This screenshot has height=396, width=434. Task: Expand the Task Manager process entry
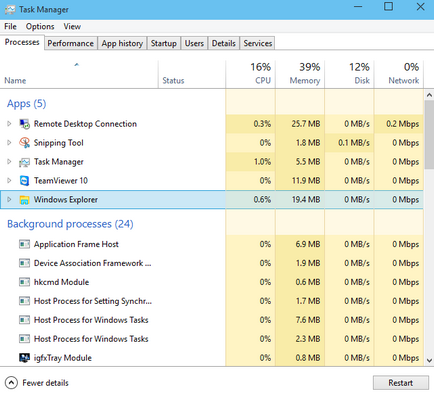pos(9,162)
